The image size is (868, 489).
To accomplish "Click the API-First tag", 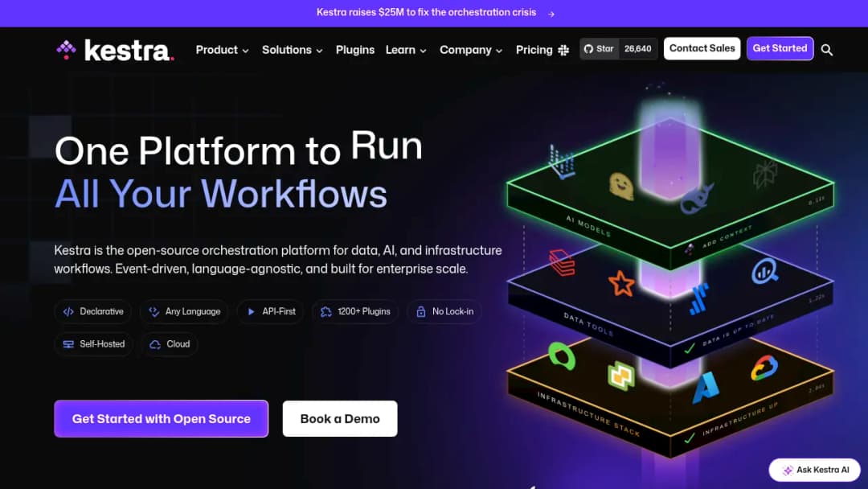I will coord(271,312).
